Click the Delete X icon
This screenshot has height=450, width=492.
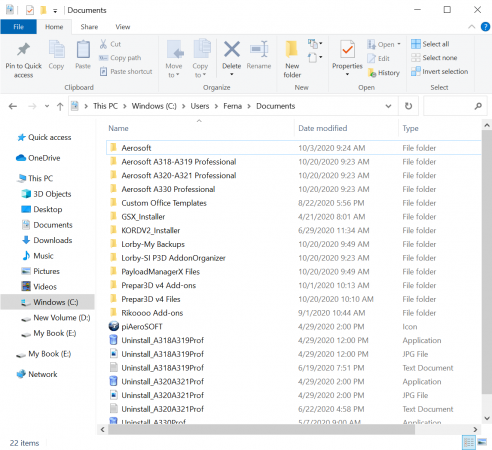click(x=232, y=49)
